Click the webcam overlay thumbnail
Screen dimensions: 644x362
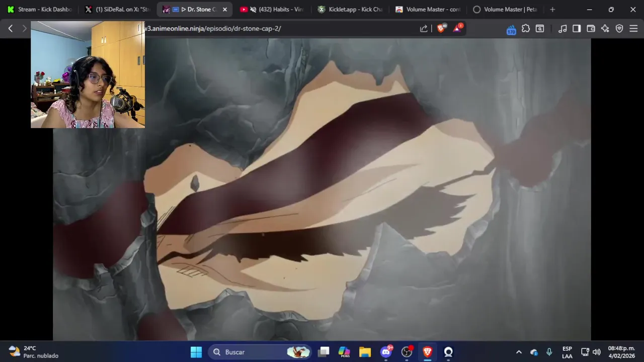click(88, 74)
